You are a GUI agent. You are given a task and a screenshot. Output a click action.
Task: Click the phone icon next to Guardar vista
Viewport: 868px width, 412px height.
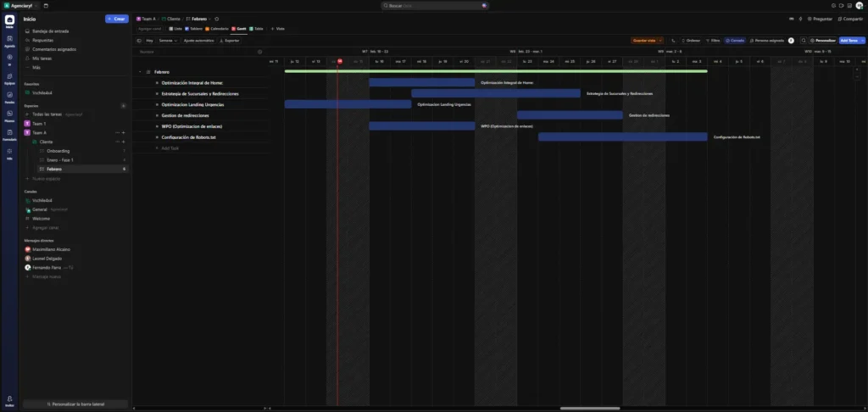coord(673,41)
